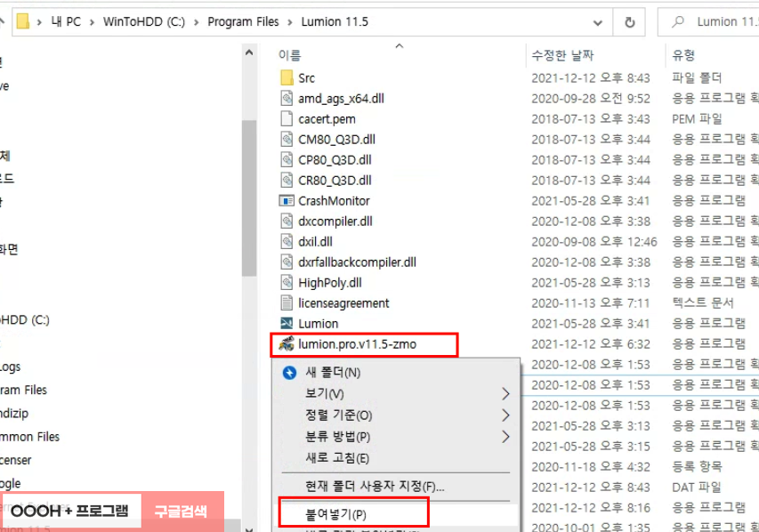This screenshot has width=759, height=532.
Task: Click the folder icon in address bar
Action: pos(23,21)
